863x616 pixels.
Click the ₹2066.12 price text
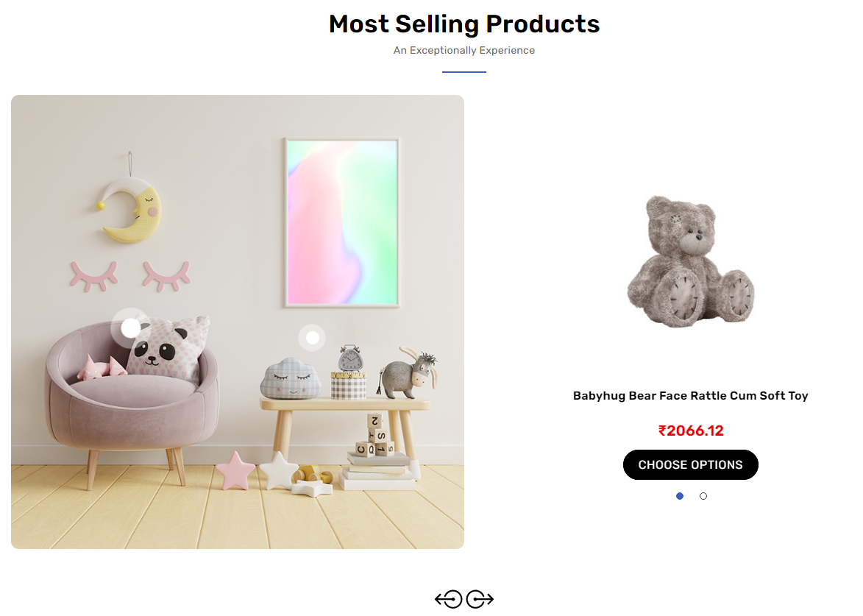(690, 431)
